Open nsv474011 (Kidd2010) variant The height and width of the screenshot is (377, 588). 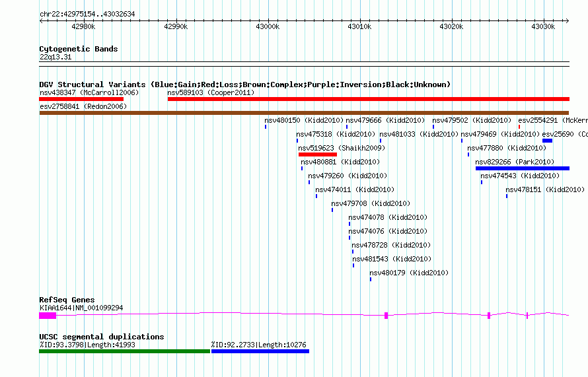tap(355, 189)
